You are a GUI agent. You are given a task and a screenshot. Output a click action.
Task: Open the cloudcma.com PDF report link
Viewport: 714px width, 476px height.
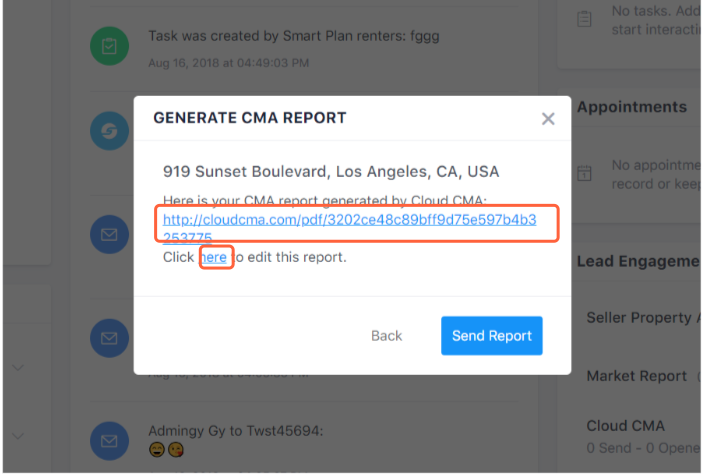(x=349, y=220)
